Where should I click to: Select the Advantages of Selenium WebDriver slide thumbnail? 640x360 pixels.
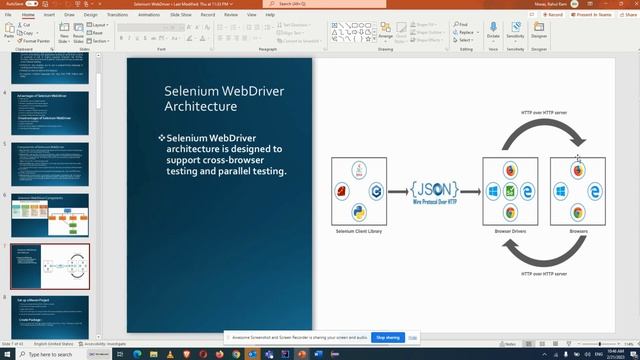coord(50,113)
